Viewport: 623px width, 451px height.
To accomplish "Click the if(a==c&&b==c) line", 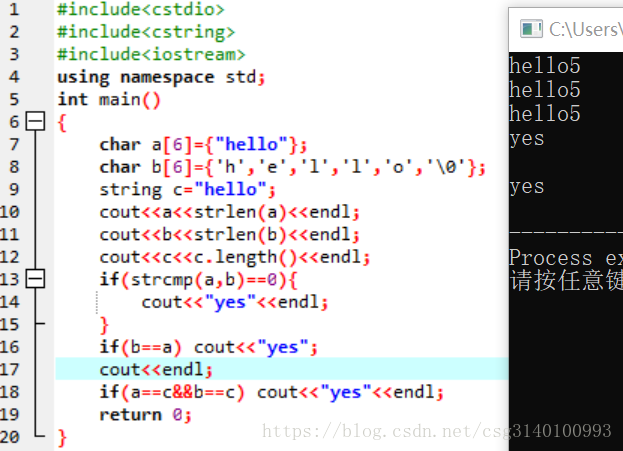I will tap(271, 393).
